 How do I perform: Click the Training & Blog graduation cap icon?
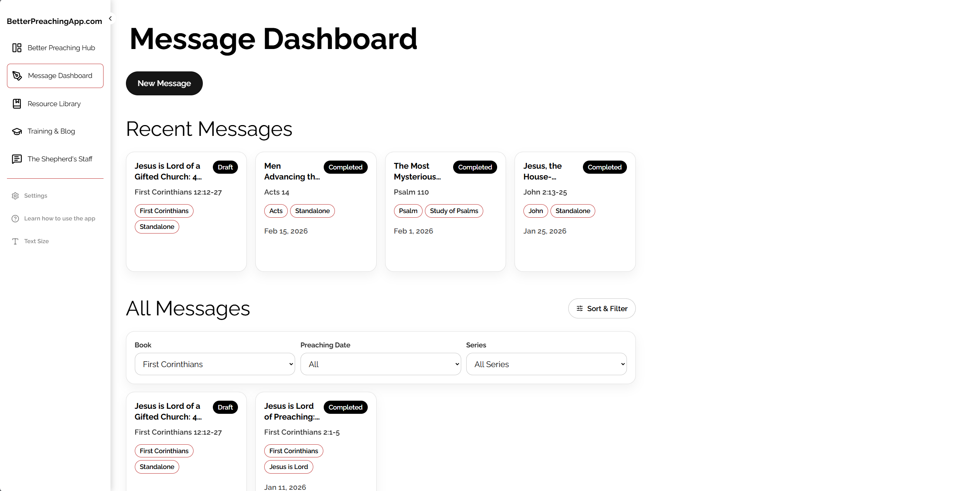pos(17,131)
